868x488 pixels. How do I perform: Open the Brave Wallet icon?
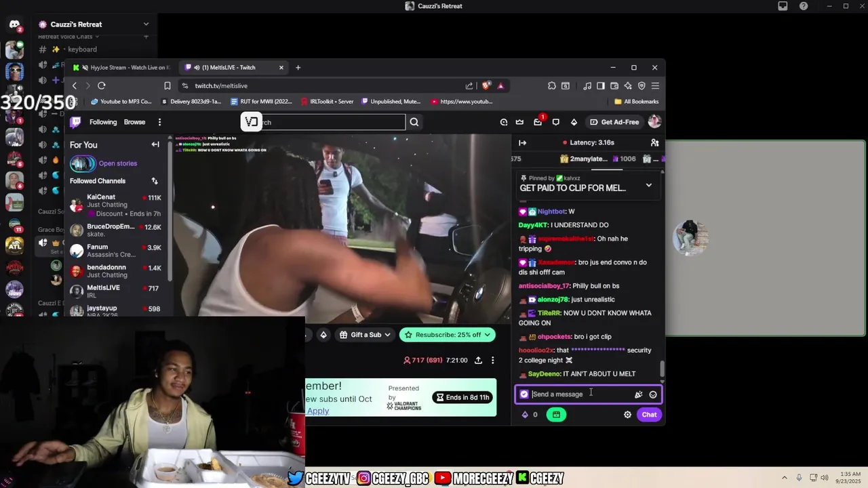[614, 86]
